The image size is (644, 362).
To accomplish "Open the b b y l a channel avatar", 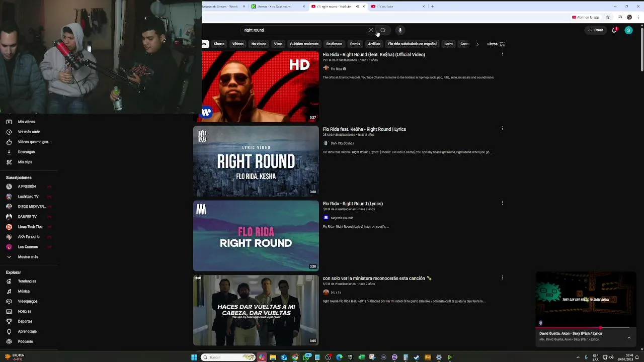I will (x=326, y=292).
